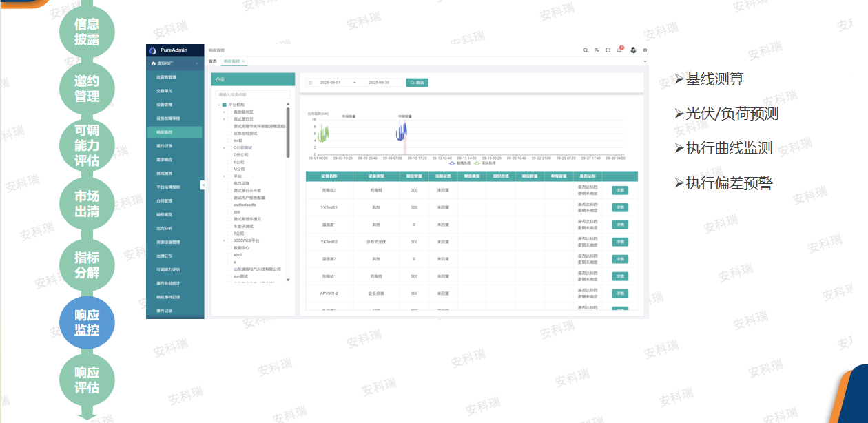Image resolution: width=868 pixels, height=423 pixels.
Task: Expand the C公司测试 tree node
Action: point(224,147)
